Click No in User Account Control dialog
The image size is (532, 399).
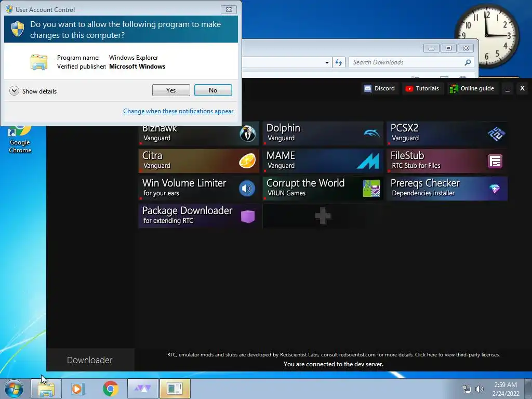coord(213,90)
